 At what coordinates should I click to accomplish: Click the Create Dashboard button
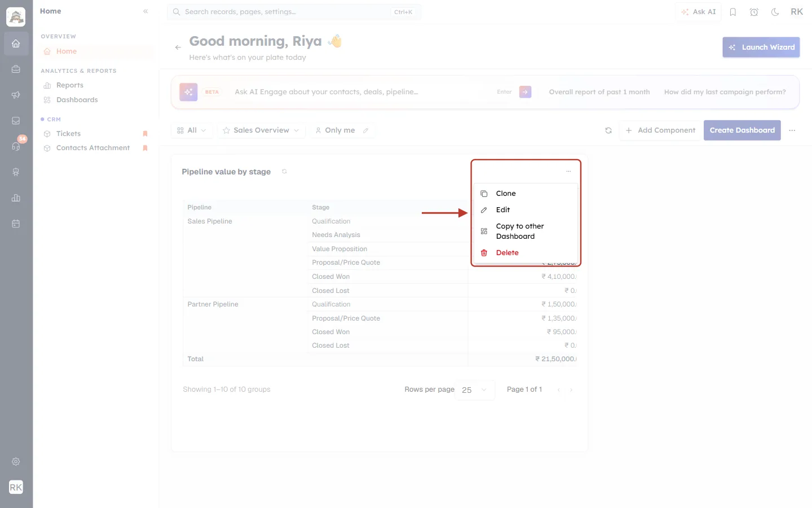pyautogui.click(x=742, y=130)
